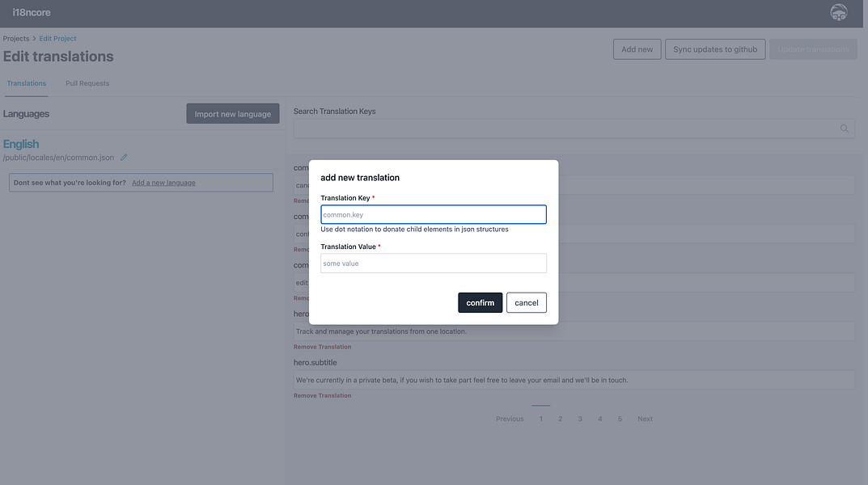The width and height of the screenshot is (868, 485).
Task: Cancel the add new translation dialog
Action: [x=526, y=302]
